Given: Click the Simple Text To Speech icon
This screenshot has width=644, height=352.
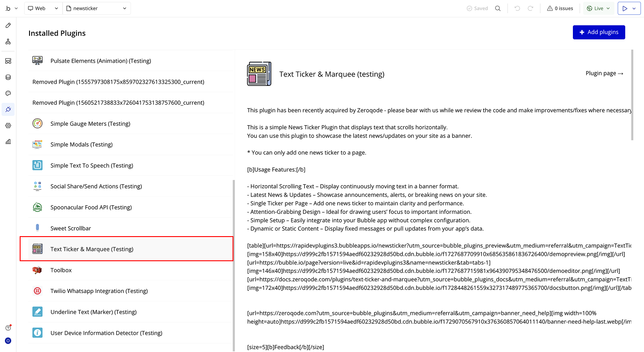Looking at the screenshot, I should pyautogui.click(x=38, y=165).
